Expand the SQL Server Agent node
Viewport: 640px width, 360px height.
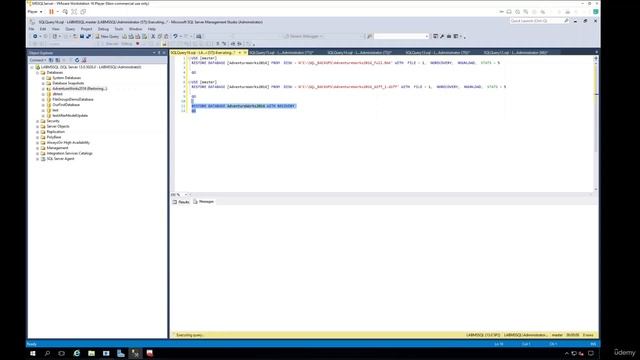38,158
